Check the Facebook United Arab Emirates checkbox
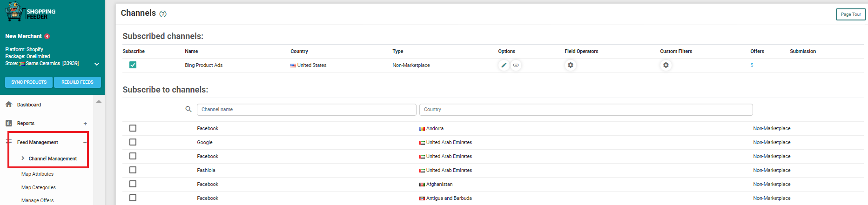This screenshot has width=868, height=205. click(x=133, y=156)
